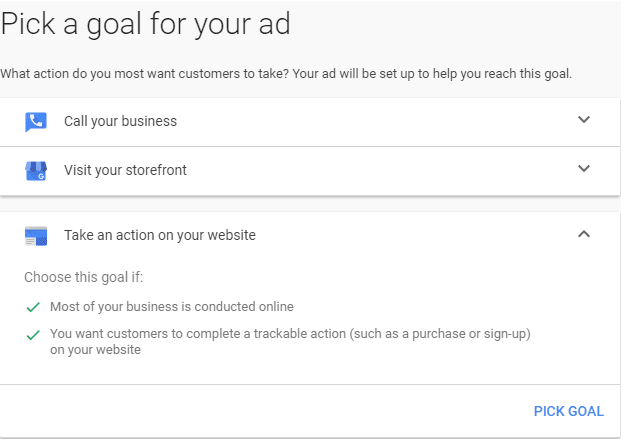The width and height of the screenshot is (624, 441).
Task: Expand the Visit your storefront chevron
Action: [x=584, y=169]
